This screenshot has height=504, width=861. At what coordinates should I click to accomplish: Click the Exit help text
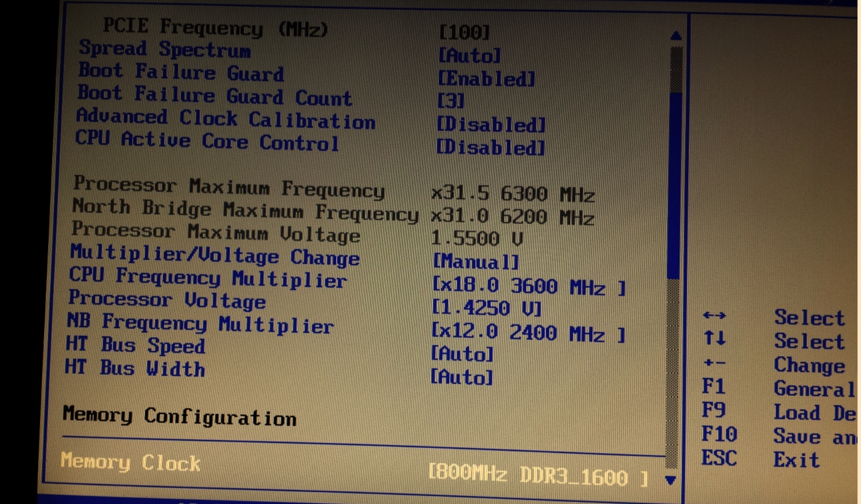click(x=796, y=460)
